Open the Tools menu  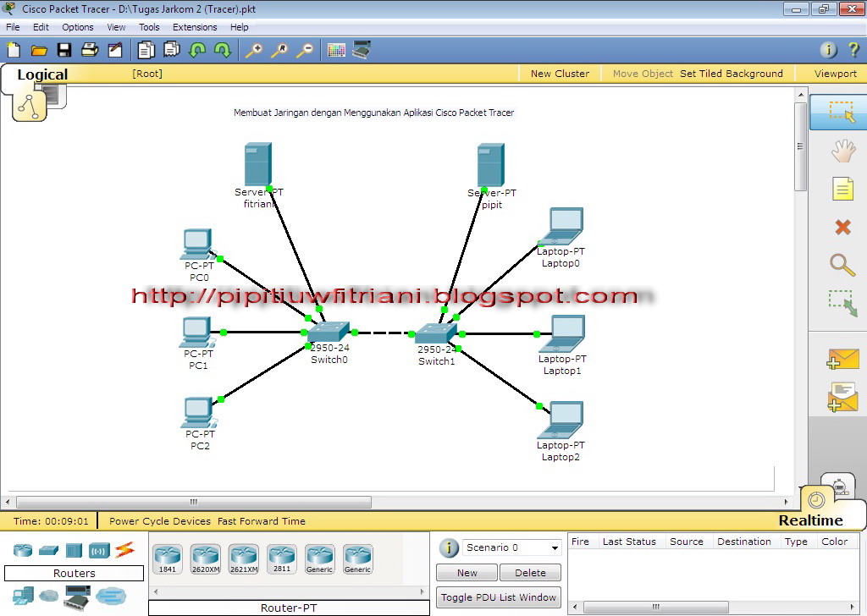pos(149,27)
